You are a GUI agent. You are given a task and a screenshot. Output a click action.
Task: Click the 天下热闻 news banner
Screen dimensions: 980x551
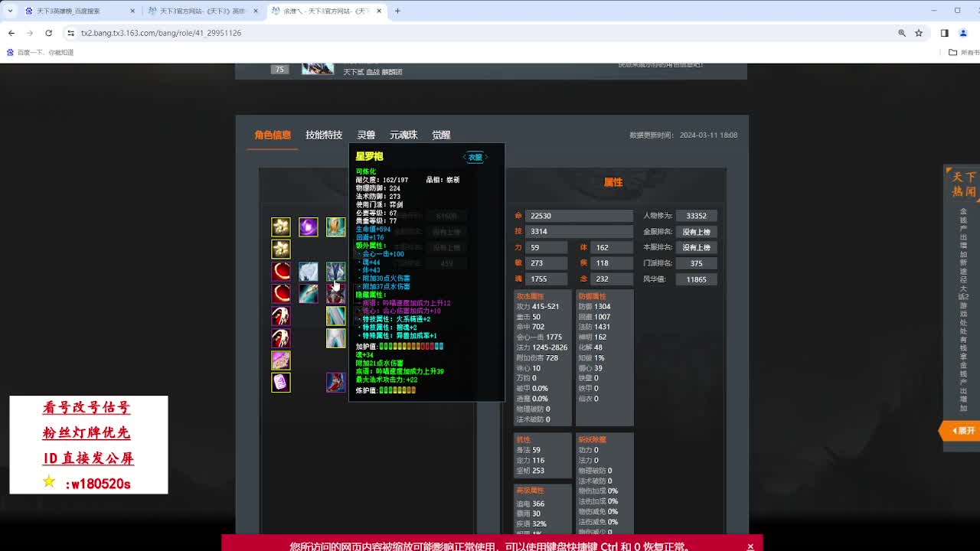click(963, 184)
